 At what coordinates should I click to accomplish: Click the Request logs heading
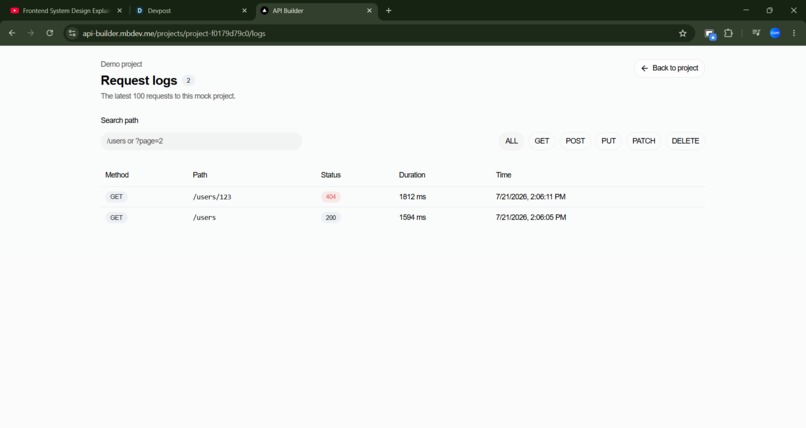tap(139, 80)
